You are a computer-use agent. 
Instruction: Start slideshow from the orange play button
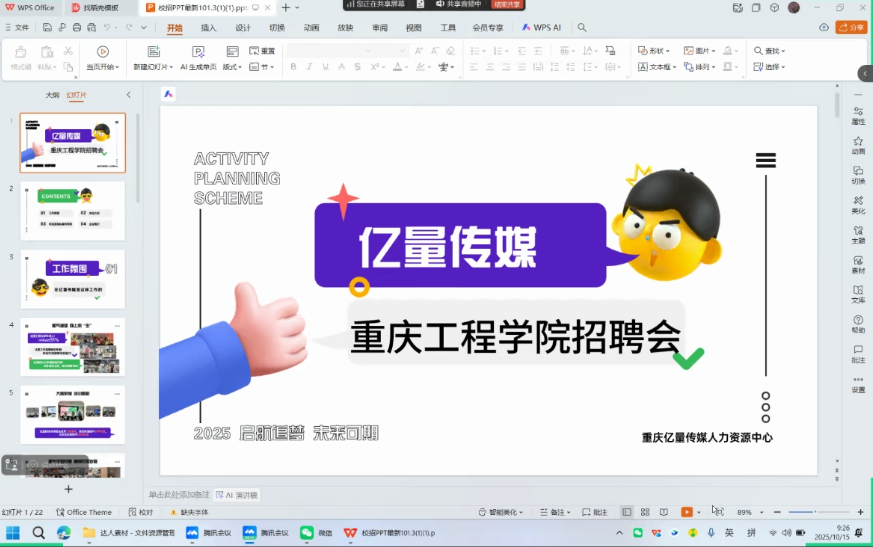pos(686,512)
